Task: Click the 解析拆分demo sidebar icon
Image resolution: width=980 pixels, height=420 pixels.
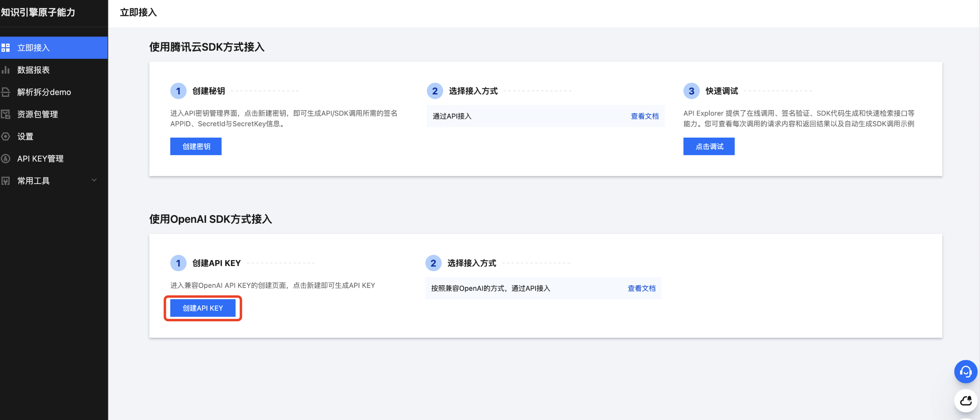Action: click(x=6, y=92)
